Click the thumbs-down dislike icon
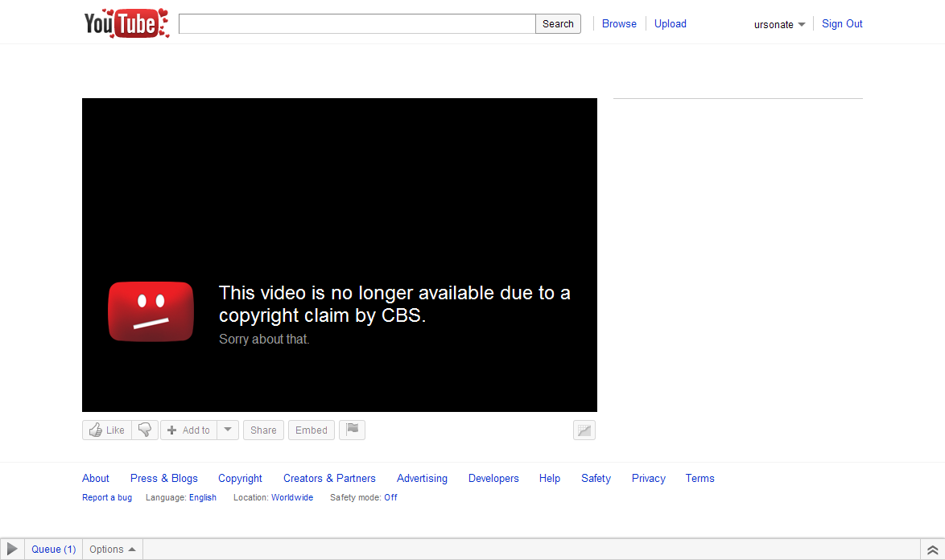945x560 pixels. tap(145, 430)
